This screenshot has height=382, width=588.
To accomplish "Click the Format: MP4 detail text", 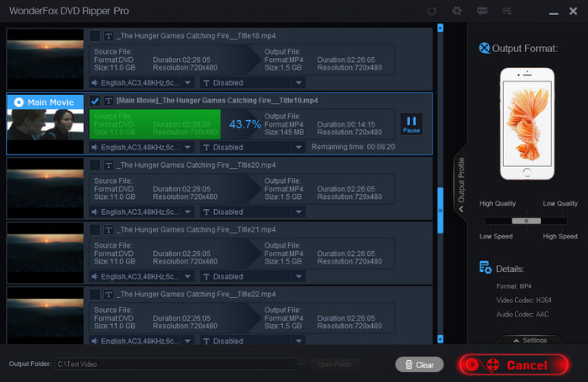I will coord(514,286).
